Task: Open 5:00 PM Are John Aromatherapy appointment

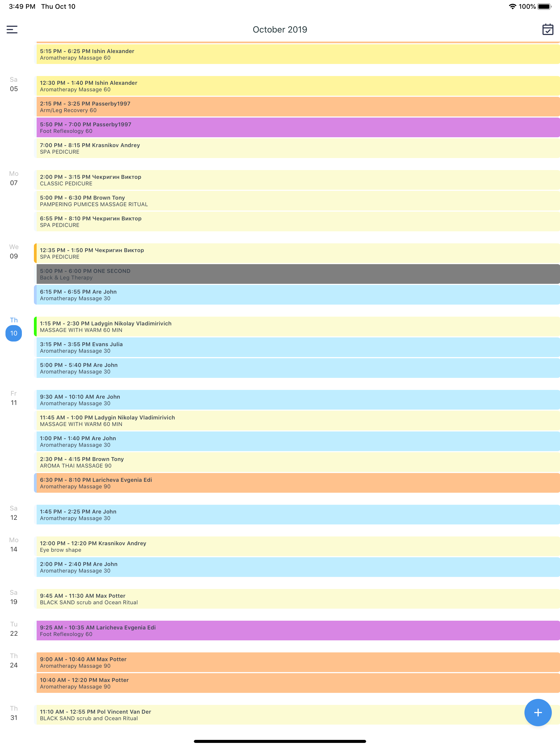Action: click(297, 368)
